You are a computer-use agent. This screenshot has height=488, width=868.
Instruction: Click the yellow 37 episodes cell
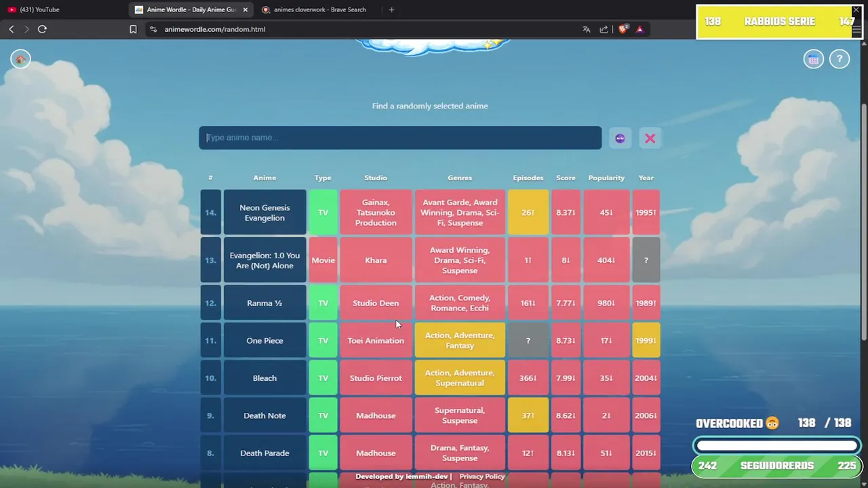pyautogui.click(x=528, y=415)
